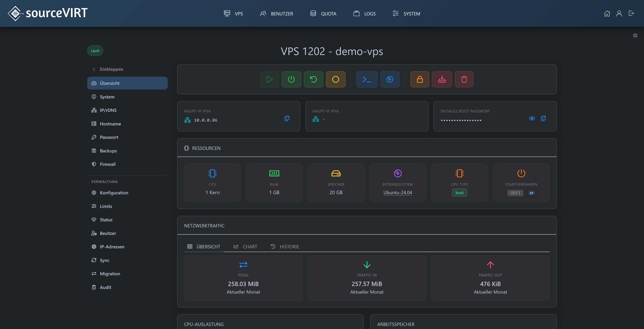Click the VPS 1202 - demo-vps title
The width and height of the screenshot is (644, 329).
coord(332,51)
